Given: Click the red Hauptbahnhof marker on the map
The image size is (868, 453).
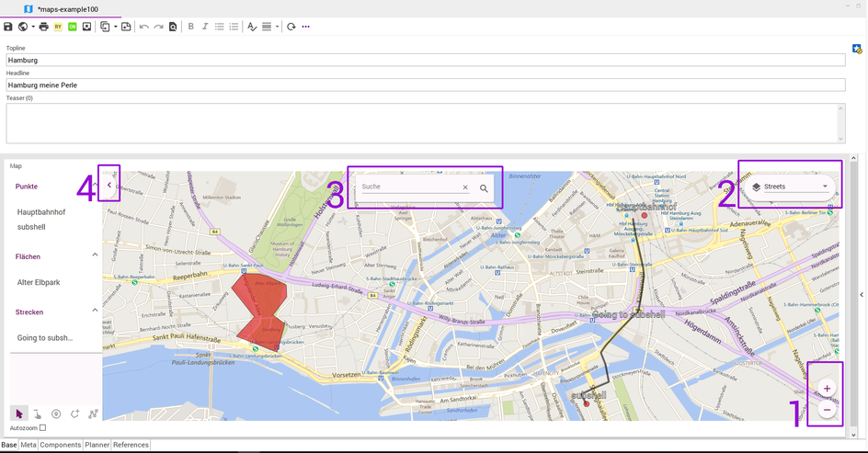Looking at the screenshot, I should pos(645,215).
